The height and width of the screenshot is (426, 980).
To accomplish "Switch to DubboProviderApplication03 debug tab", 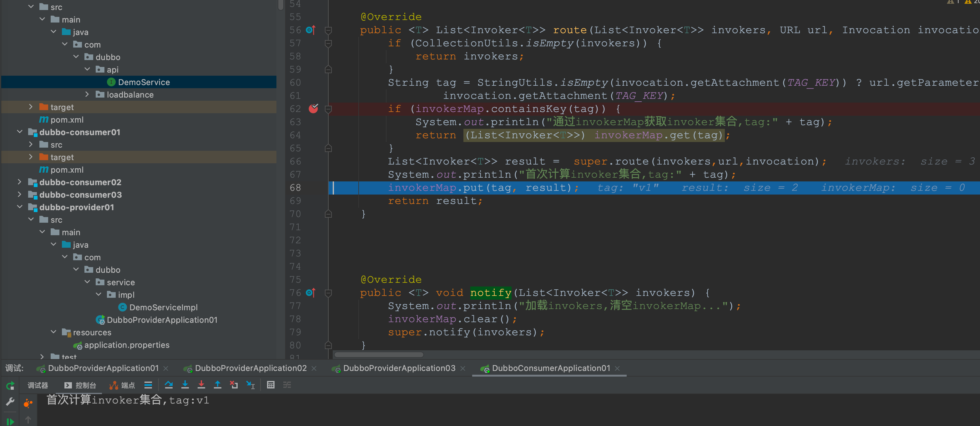I will tap(393, 368).
